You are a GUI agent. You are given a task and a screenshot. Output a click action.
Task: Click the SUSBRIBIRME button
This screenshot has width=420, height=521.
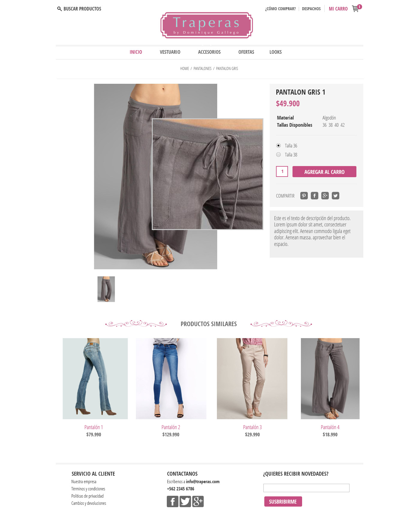pyautogui.click(x=283, y=501)
